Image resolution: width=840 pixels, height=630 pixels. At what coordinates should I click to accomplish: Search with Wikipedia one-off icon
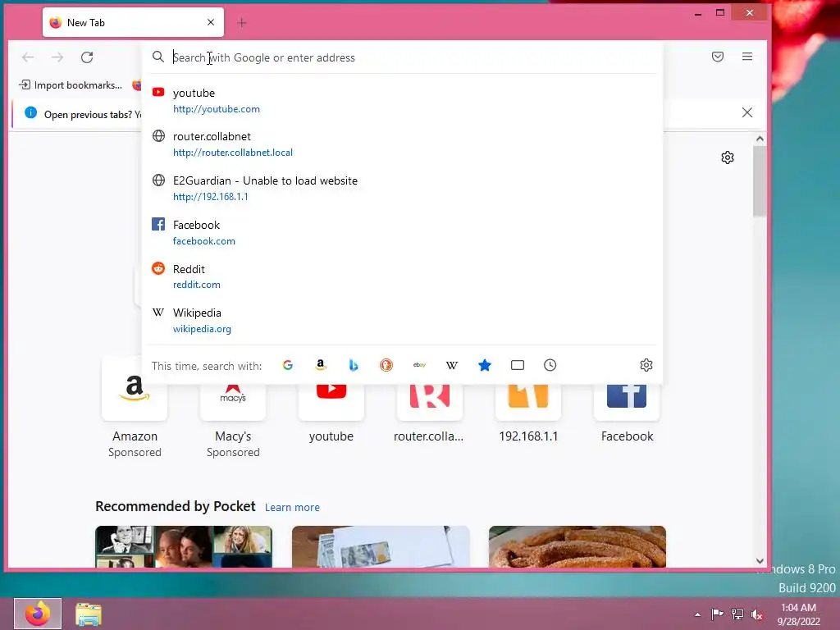(x=452, y=365)
